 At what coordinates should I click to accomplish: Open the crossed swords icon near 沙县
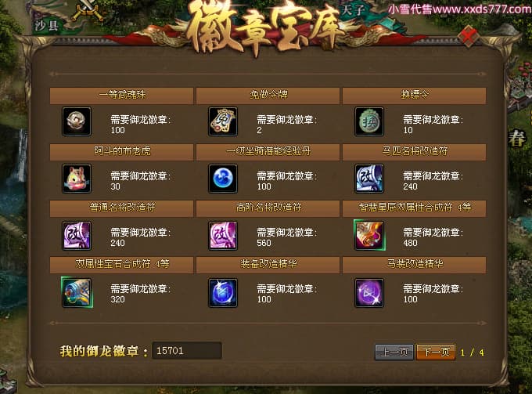click(88, 11)
